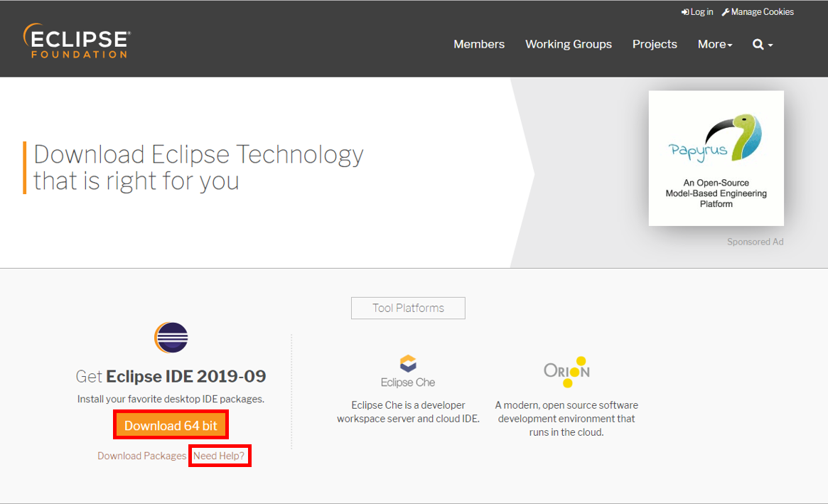
Task: Open the Orion logo
Action: coord(566,371)
